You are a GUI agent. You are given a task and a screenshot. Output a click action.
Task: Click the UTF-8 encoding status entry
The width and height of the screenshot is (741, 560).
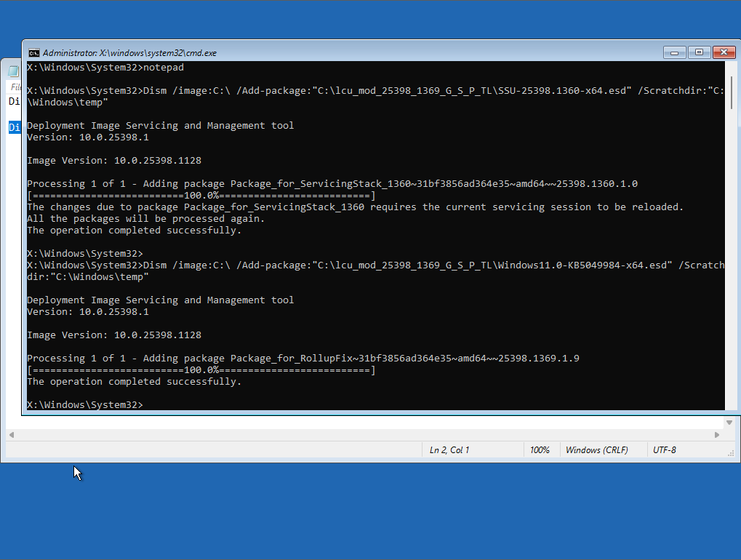pos(665,450)
